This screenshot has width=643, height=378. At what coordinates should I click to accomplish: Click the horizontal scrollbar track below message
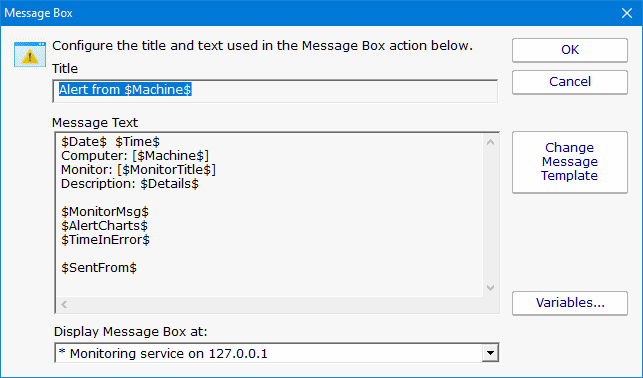pyautogui.click(x=277, y=305)
